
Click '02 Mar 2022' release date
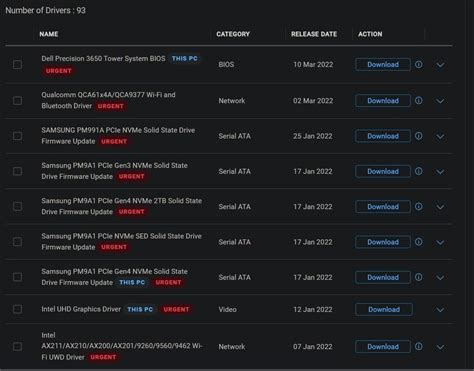pyautogui.click(x=313, y=100)
